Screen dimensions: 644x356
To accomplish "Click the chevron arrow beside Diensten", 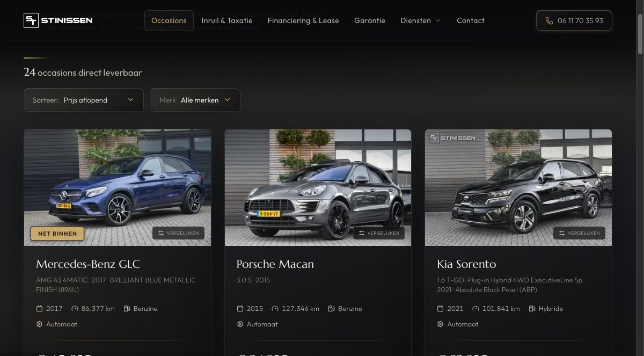I will (x=438, y=20).
